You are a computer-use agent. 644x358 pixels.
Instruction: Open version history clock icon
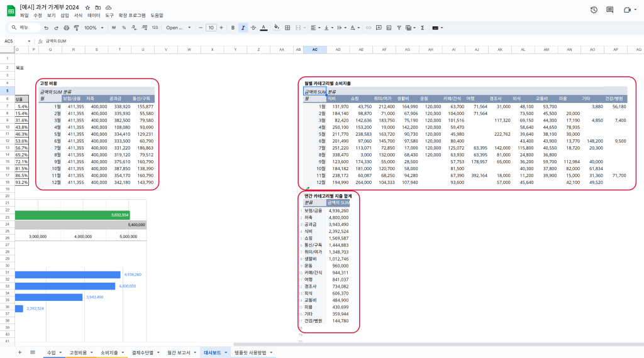click(594, 10)
